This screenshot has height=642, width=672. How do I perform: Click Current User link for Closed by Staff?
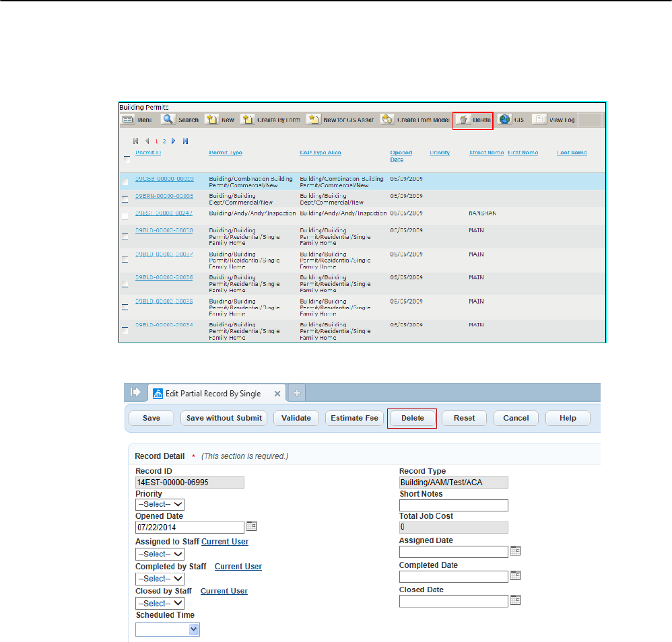[x=224, y=591]
